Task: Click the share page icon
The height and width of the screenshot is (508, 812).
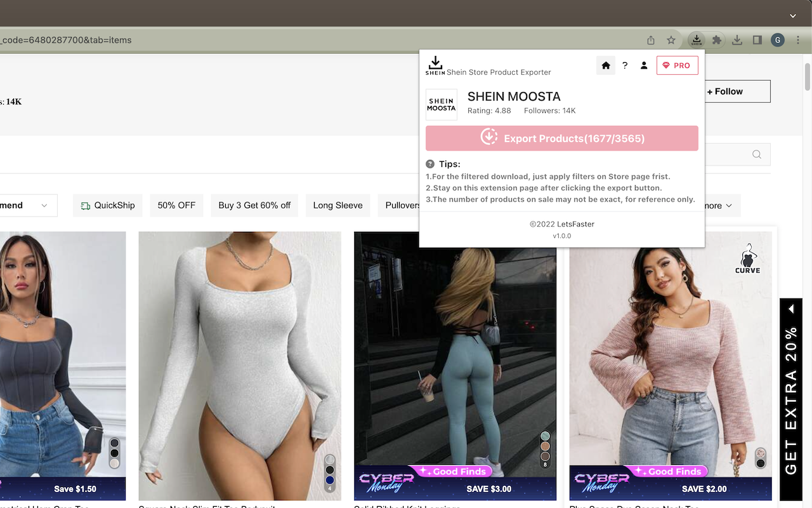Action: click(651, 40)
